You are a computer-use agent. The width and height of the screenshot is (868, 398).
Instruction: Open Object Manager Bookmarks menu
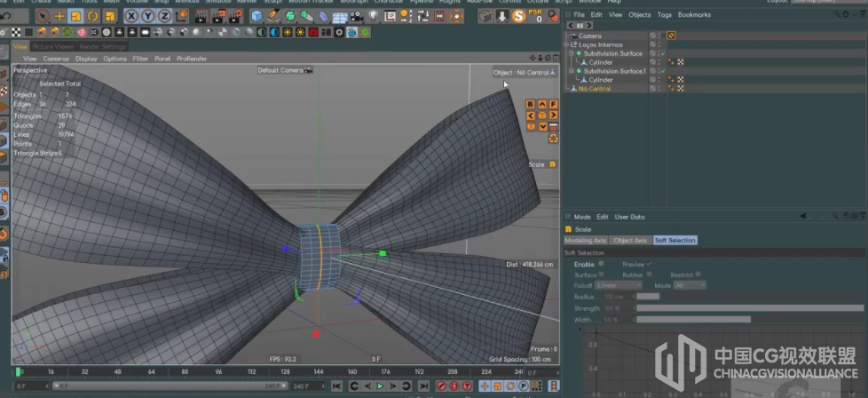pos(694,15)
